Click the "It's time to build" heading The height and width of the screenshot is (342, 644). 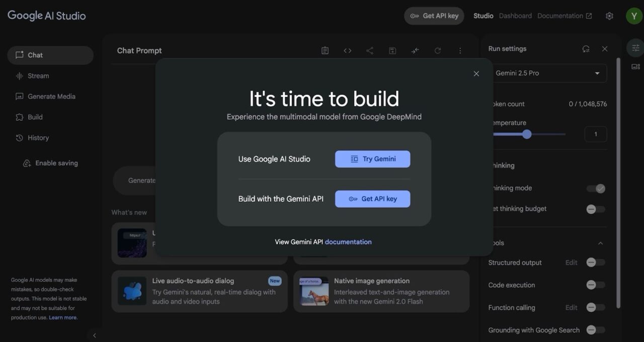[324, 99]
